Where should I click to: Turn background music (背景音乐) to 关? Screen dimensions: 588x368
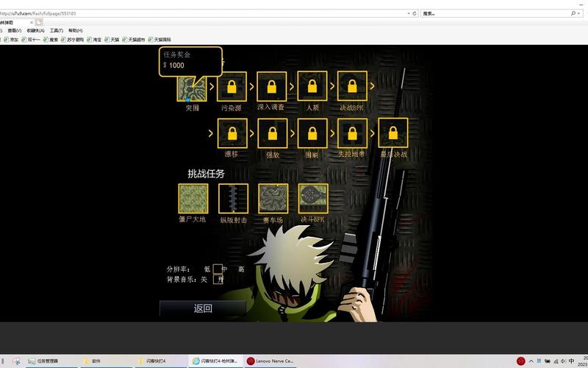204,280
